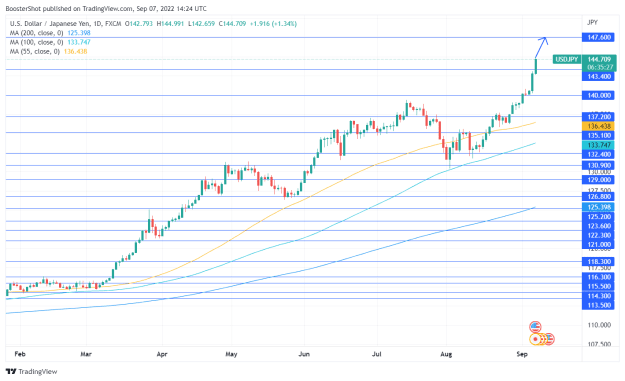Select the 123.600 price level label
The width and height of the screenshot is (625, 381).
[x=599, y=226]
